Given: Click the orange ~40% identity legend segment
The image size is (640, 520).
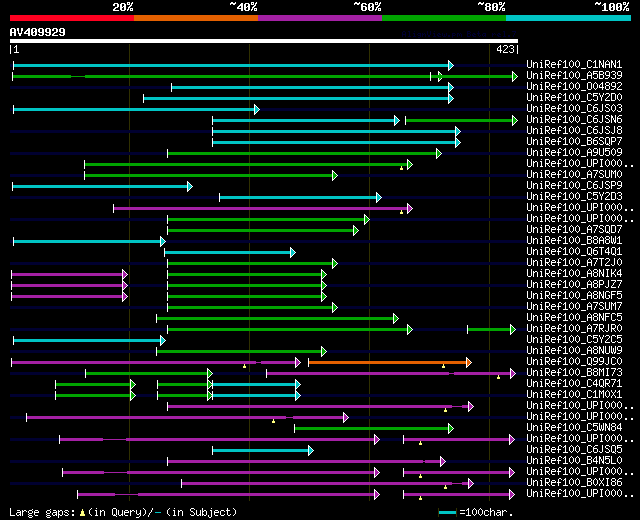Looking at the screenshot, I should pos(196,18).
